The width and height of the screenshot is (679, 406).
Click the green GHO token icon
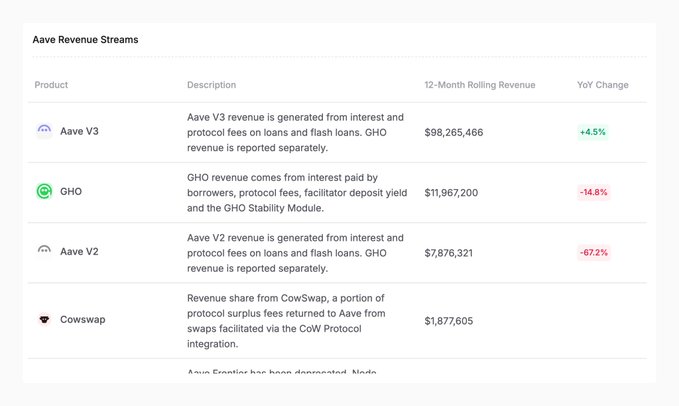(44, 191)
